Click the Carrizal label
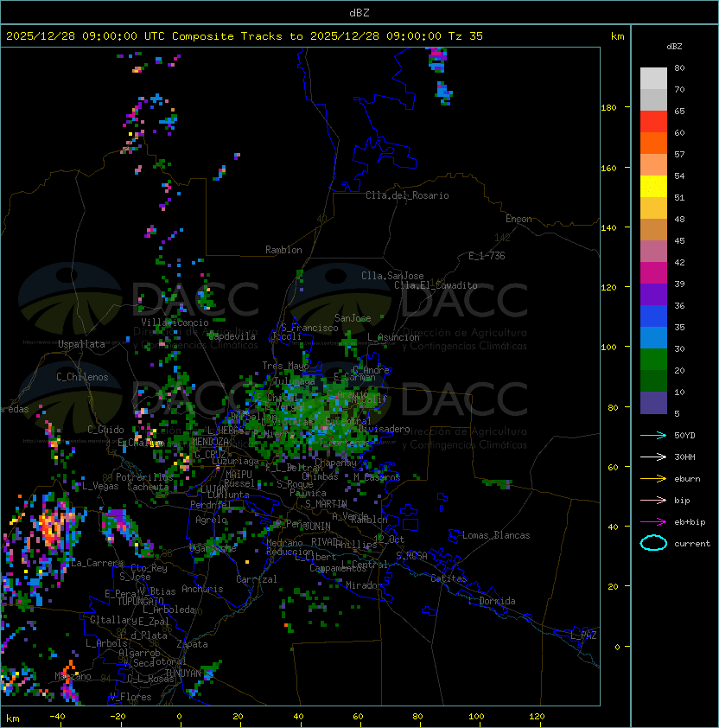Image resolution: width=719 pixels, height=728 pixels. point(256,579)
